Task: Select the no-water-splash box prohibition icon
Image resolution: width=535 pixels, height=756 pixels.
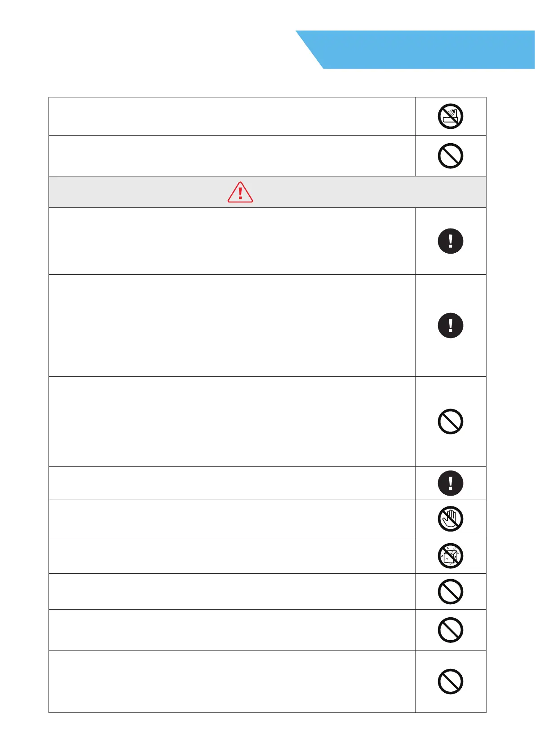Action: 450,556
